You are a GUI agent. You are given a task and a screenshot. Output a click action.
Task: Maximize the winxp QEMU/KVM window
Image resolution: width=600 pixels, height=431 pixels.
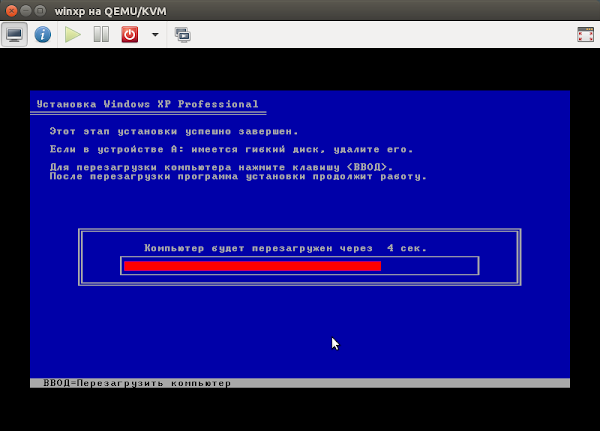point(40,11)
